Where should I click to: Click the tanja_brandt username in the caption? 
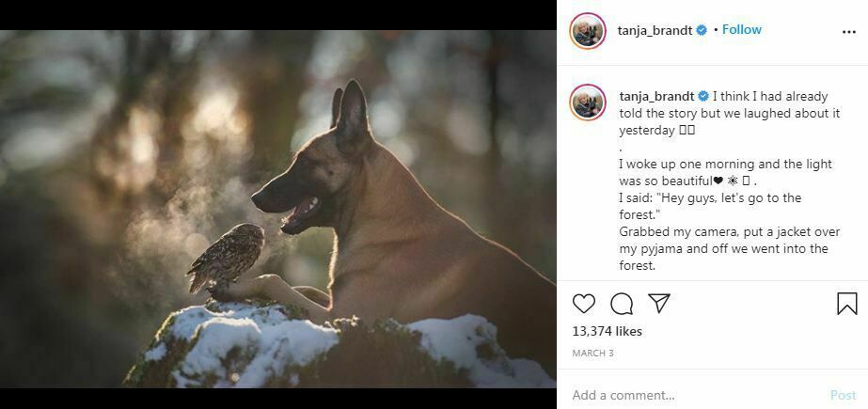(x=655, y=96)
